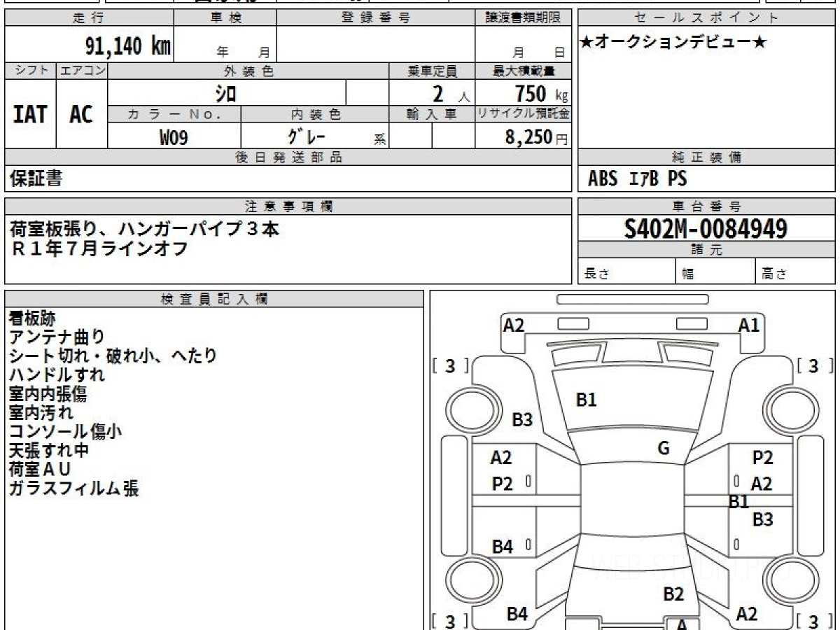
Task: Click the 諸元 header
Action: click(706, 250)
